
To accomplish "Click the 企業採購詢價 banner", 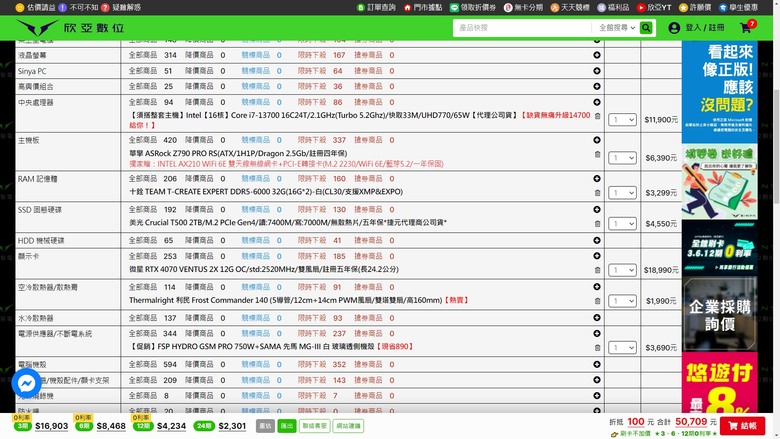I will pos(719,314).
